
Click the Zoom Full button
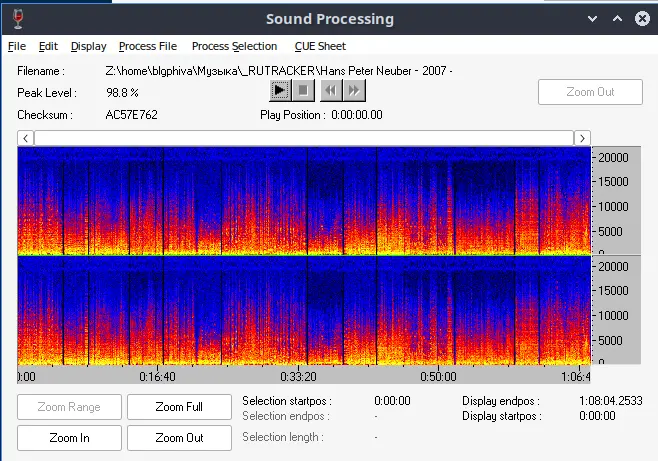tap(179, 407)
